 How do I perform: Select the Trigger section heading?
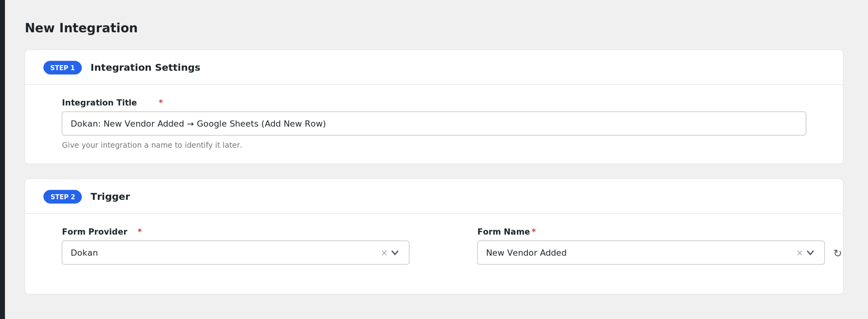click(110, 197)
